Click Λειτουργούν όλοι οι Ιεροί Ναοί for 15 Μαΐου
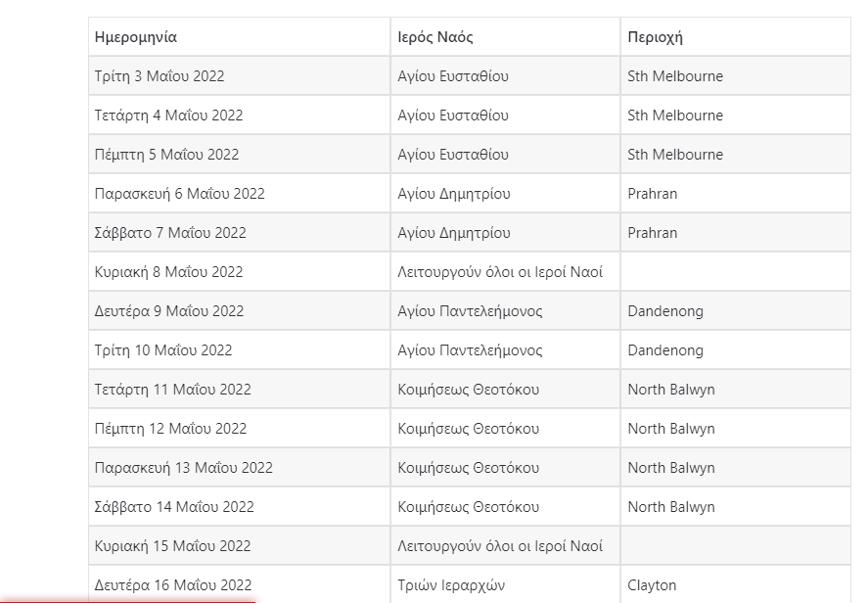This screenshot has height=603, width=868. (500, 546)
